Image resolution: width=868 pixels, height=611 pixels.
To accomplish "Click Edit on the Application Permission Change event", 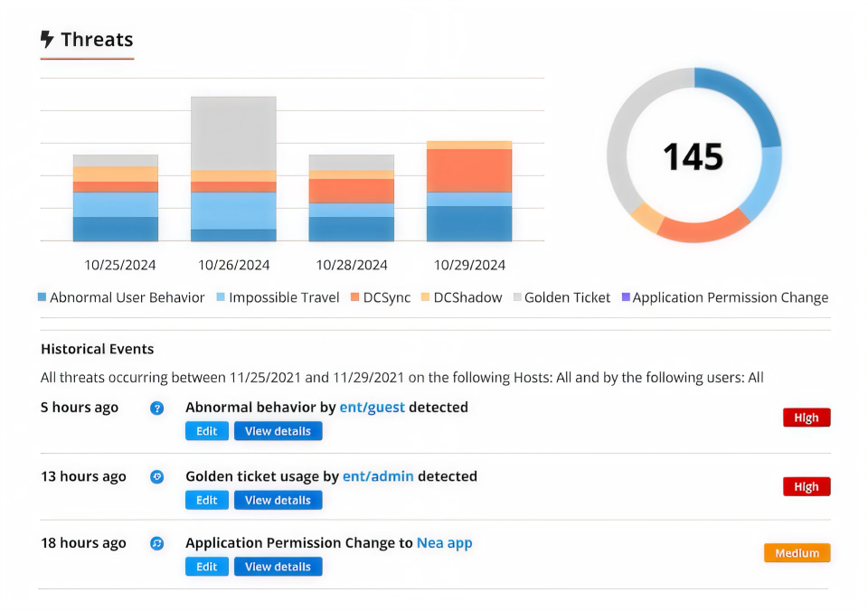I will 207,567.
